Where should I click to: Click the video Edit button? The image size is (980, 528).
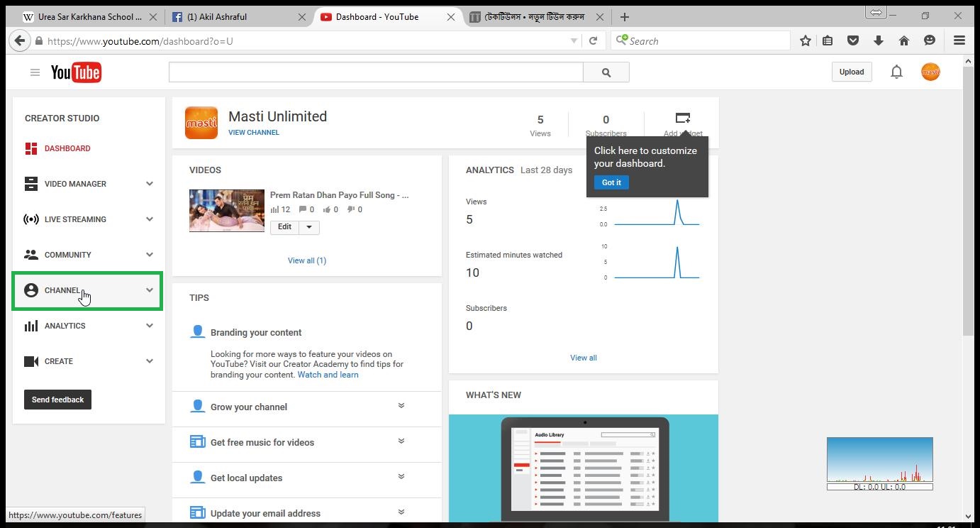click(284, 227)
